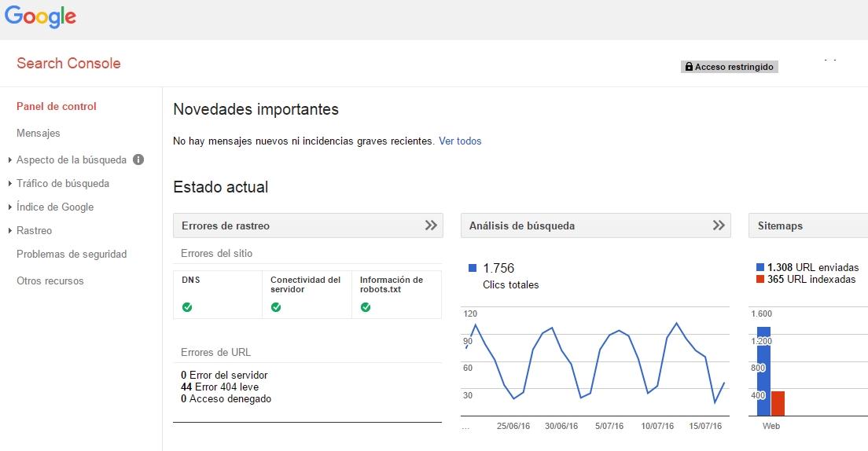Screen dimensions: 868x451
Task: Click blue legend square for URL enviadas
Action: [x=760, y=267]
